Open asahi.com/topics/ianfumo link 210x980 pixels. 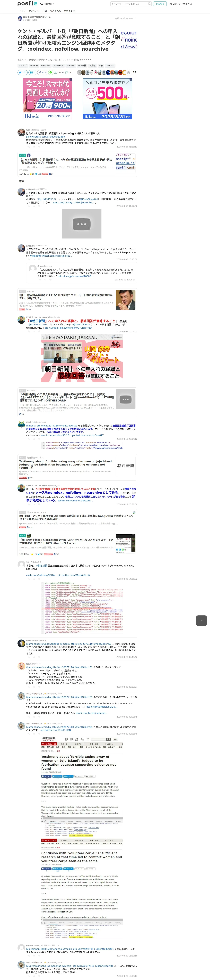[91, 713]
